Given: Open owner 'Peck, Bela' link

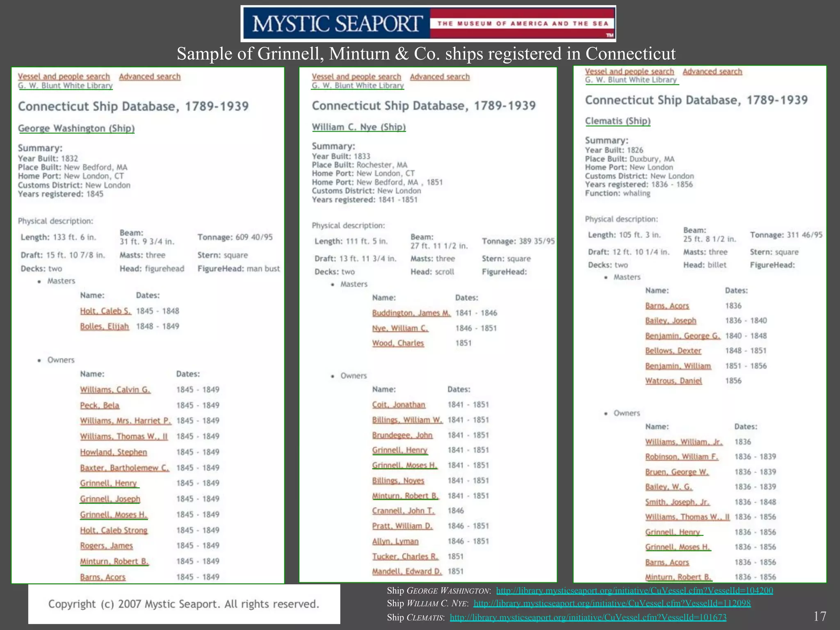Looking at the screenshot, I should pyautogui.click(x=100, y=405).
